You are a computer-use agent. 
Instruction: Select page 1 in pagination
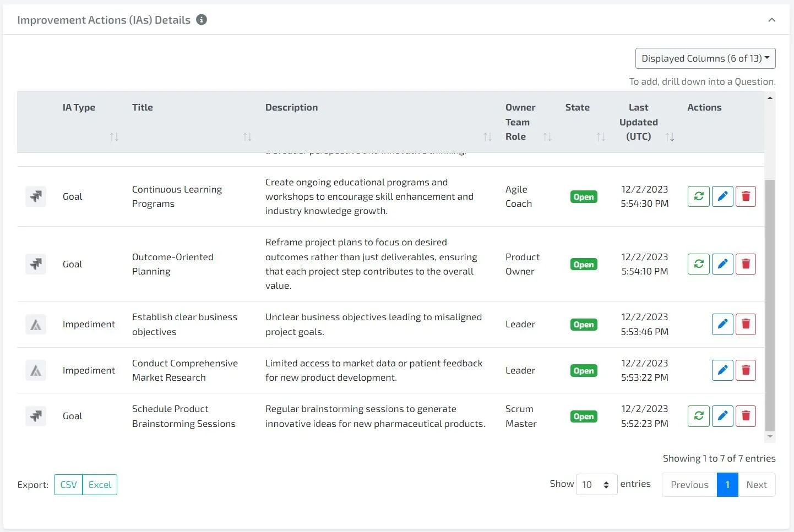727,485
